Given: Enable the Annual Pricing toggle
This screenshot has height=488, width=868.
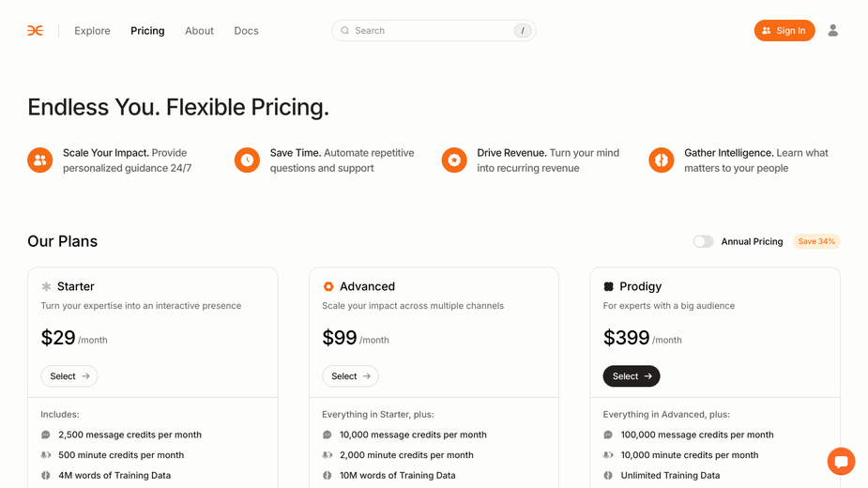Looking at the screenshot, I should tap(703, 241).
